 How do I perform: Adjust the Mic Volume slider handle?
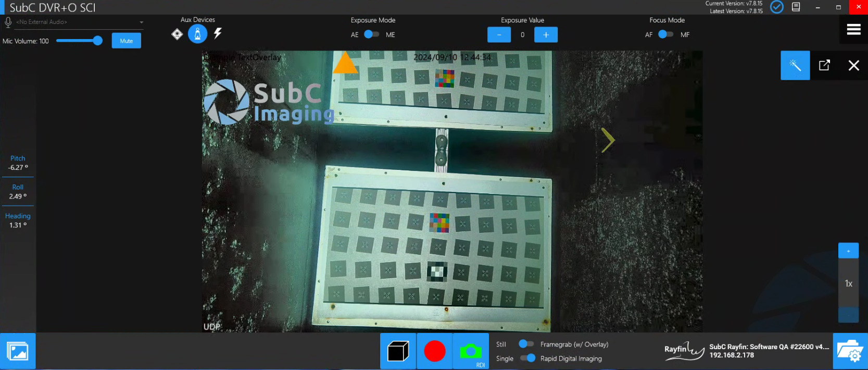[97, 41]
